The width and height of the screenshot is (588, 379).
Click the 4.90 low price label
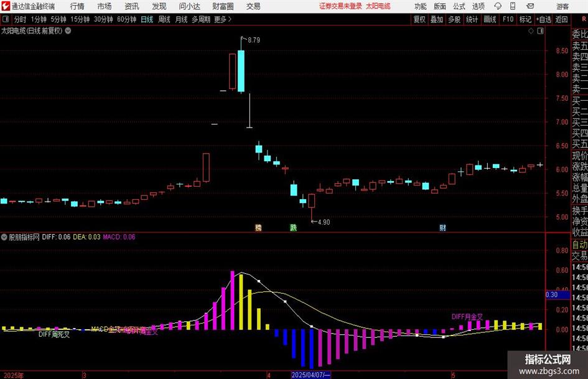click(x=324, y=222)
